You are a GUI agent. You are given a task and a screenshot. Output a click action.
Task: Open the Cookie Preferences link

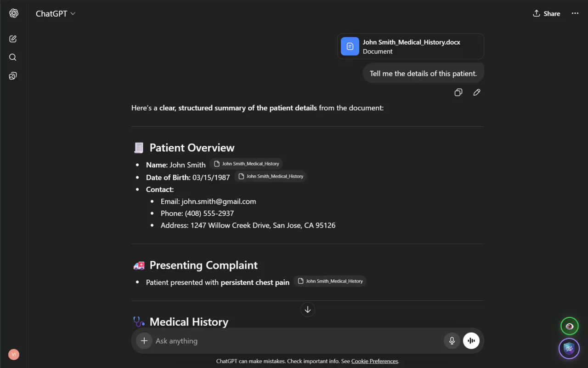375,361
